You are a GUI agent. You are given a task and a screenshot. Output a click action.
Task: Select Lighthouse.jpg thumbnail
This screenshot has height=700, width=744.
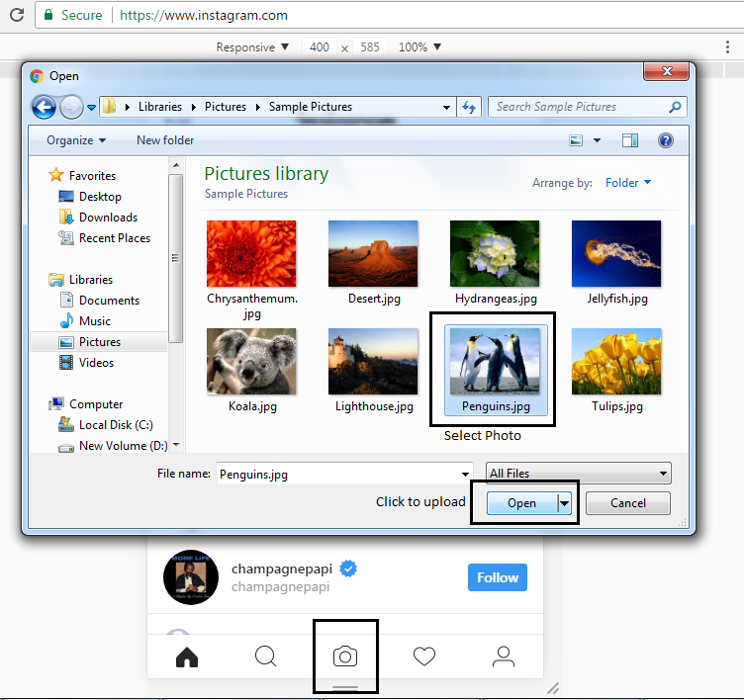tap(373, 362)
